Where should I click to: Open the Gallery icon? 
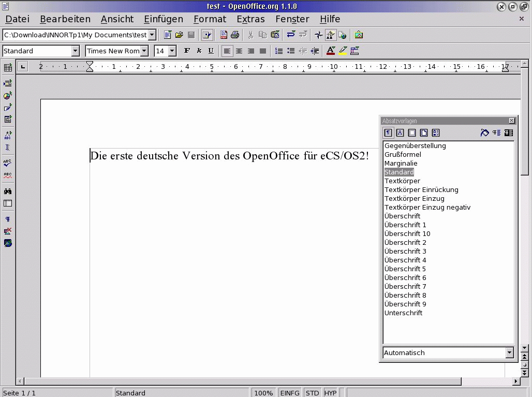point(359,35)
